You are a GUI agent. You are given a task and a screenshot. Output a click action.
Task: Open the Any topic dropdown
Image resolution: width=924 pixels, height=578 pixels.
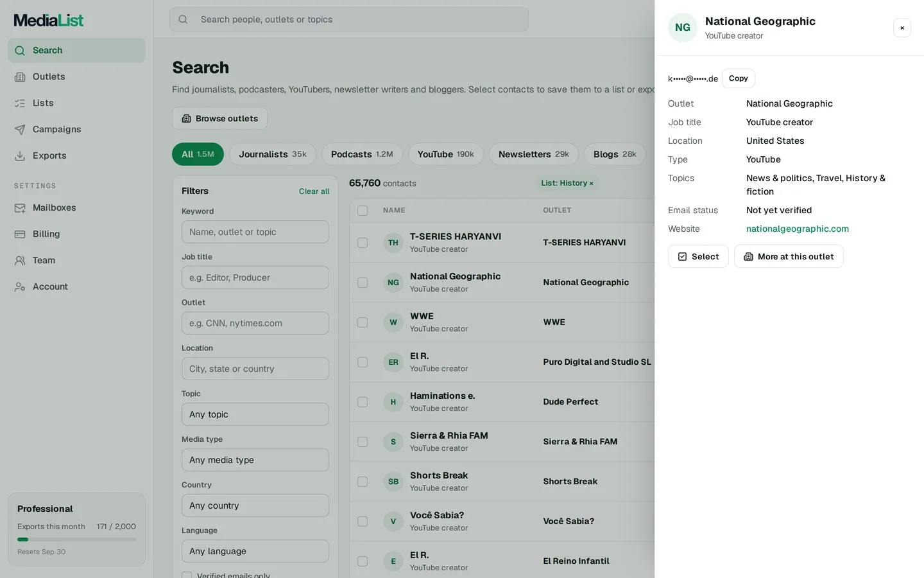click(x=255, y=414)
